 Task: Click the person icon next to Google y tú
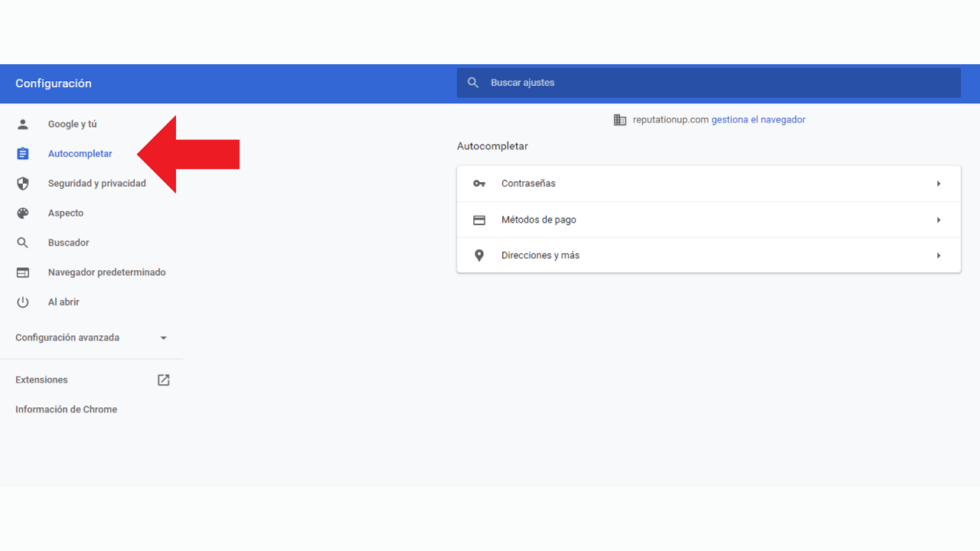click(x=23, y=123)
